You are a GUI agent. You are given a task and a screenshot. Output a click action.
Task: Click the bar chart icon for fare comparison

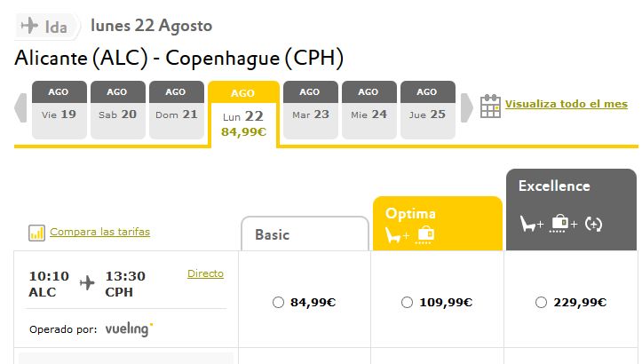click(x=36, y=233)
